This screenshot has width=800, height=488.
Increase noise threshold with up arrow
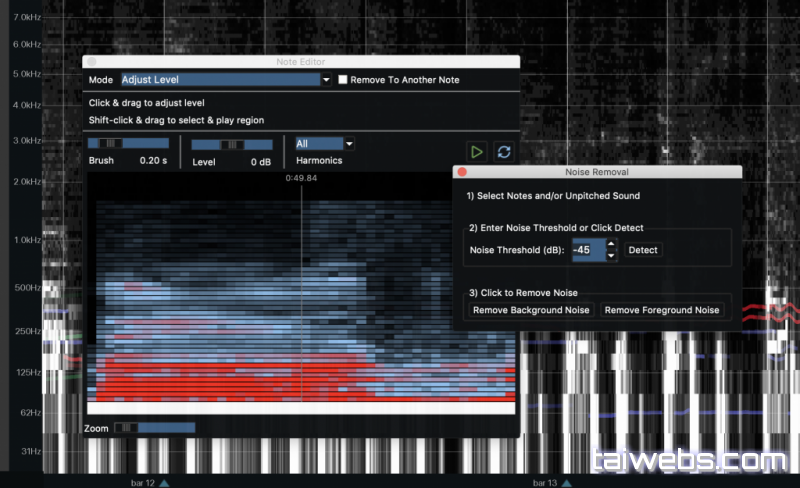637,245
